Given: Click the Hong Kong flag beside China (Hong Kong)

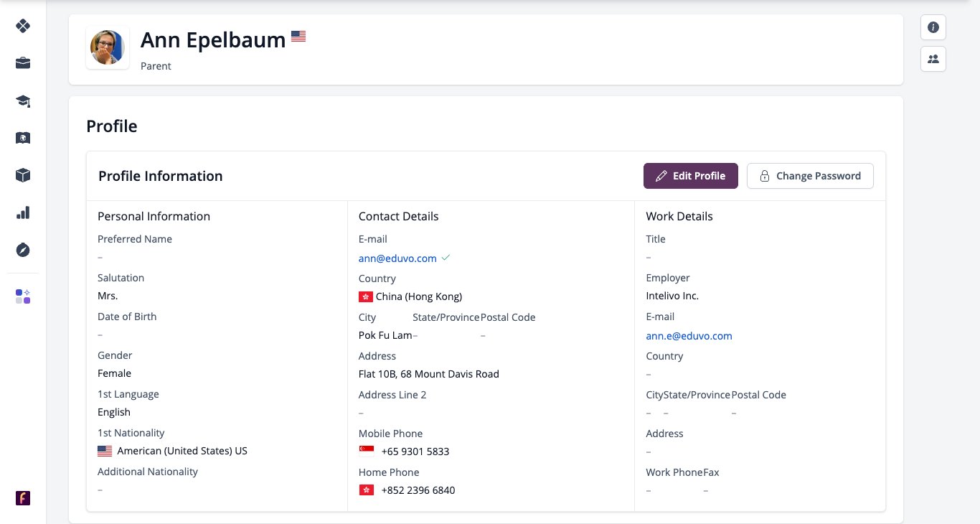Looking at the screenshot, I should tap(366, 296).
